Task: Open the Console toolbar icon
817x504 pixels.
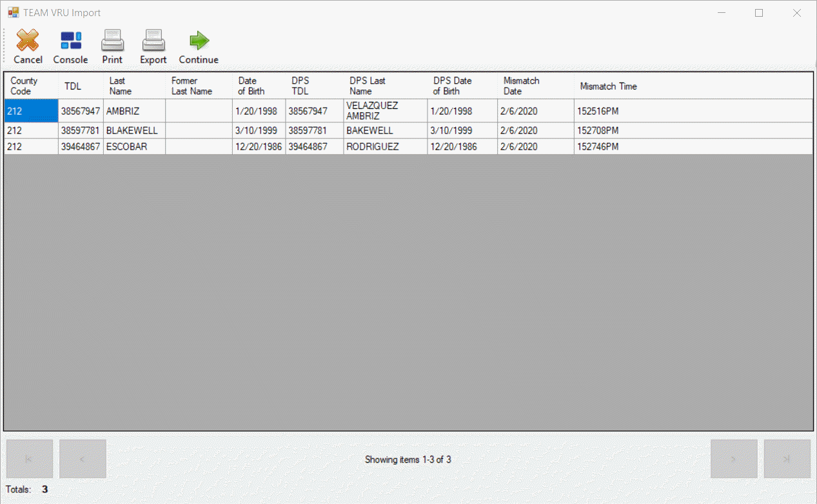Action: pyautogui.click(x=70, y=41)
